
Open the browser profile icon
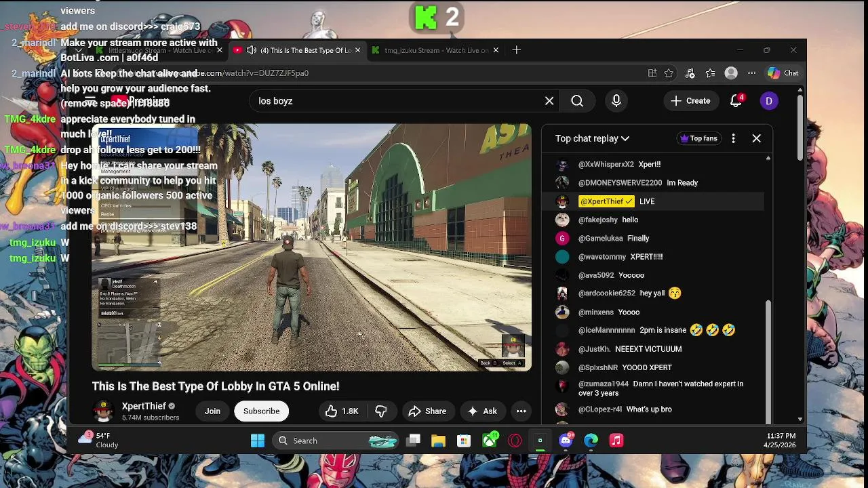click(731, 73)
